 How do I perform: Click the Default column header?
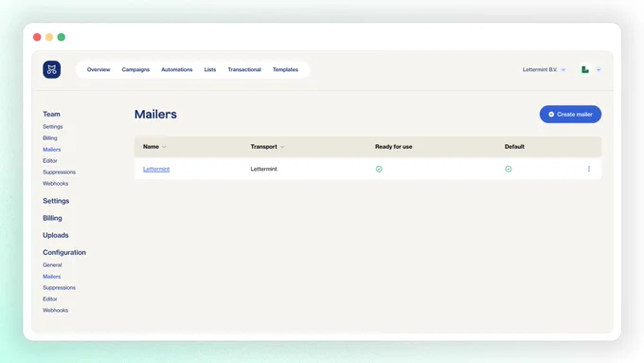514,147
